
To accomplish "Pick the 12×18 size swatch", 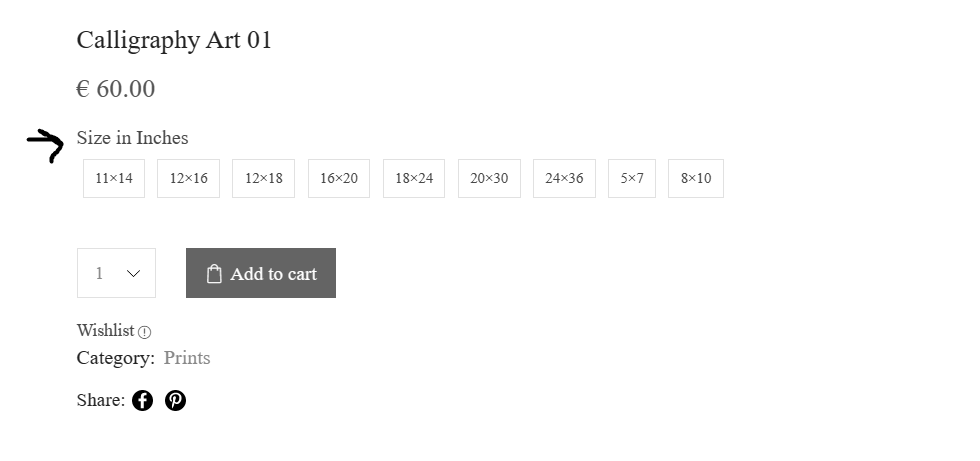I will coord(263,179).
